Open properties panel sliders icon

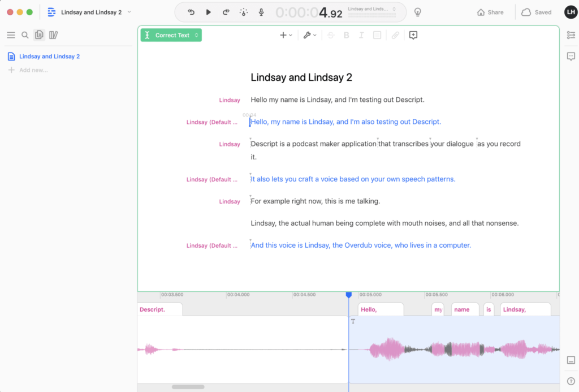point(571,35)
